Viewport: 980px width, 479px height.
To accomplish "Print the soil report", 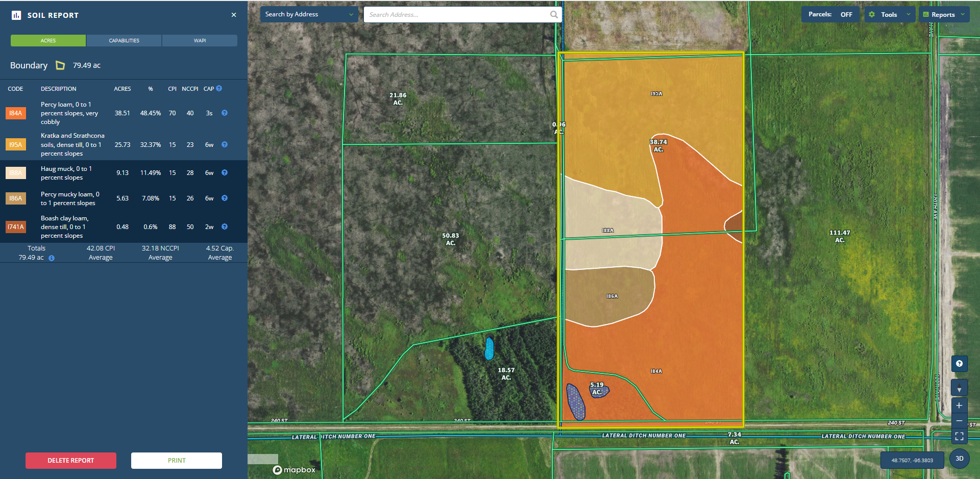I will 177,461.
